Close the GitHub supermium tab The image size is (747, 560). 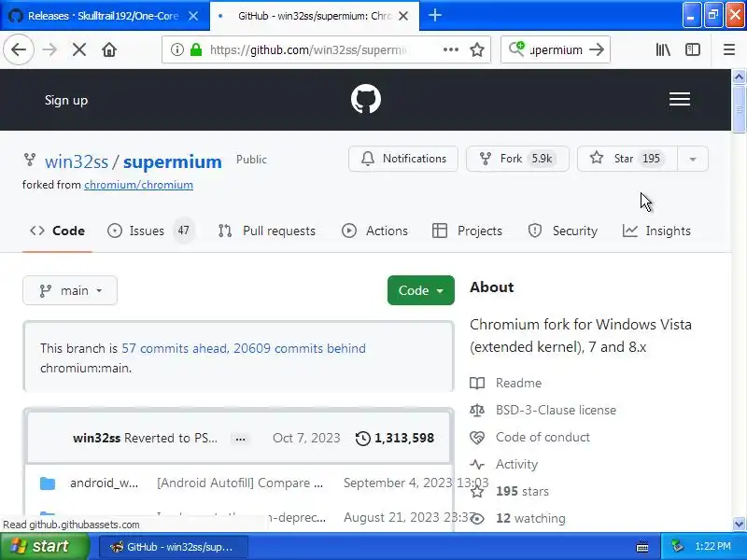[x=403, y=16]
